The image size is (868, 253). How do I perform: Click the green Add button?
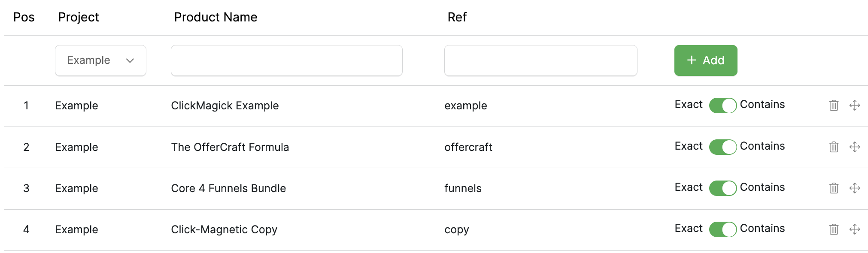(705, 60)
